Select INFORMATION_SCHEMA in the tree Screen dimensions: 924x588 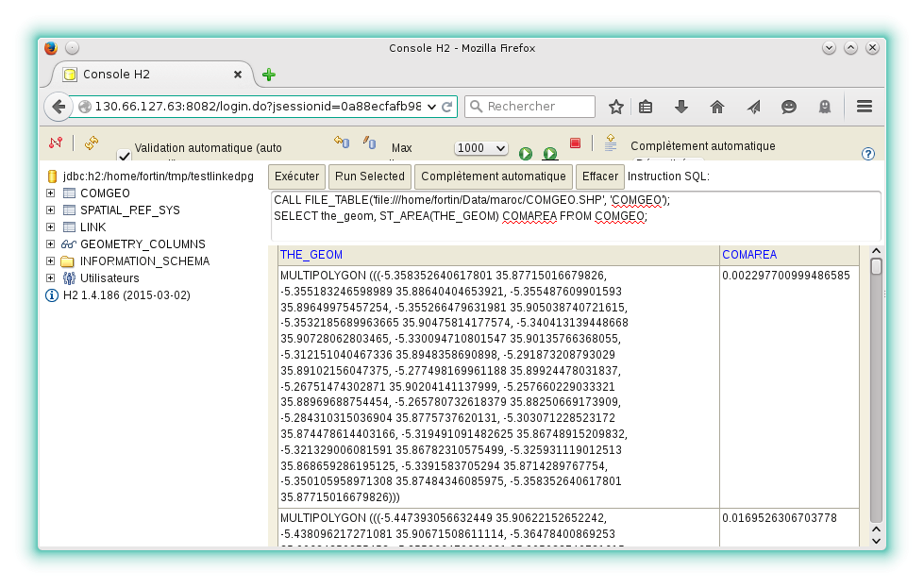click(145, 261)
